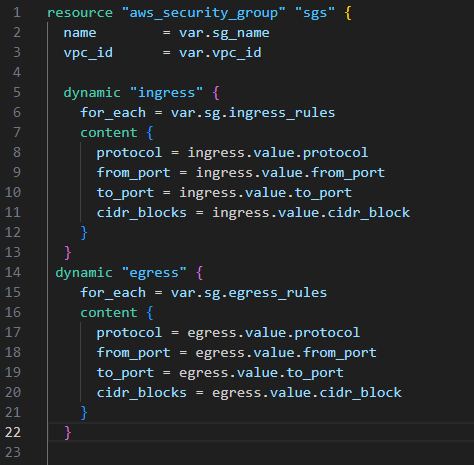Click line number 1 in the gutter
This screenshot has height=465, width=474.
[17, 13]
